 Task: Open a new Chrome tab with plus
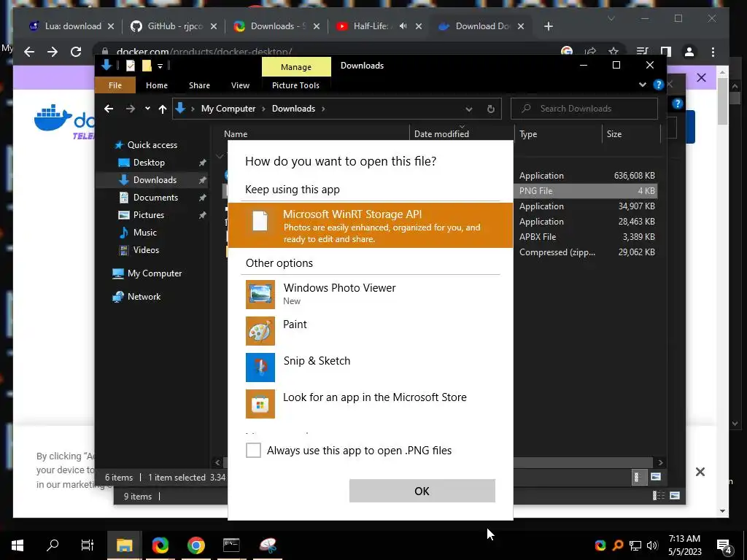pyautogui.click(x=549, y=26)
